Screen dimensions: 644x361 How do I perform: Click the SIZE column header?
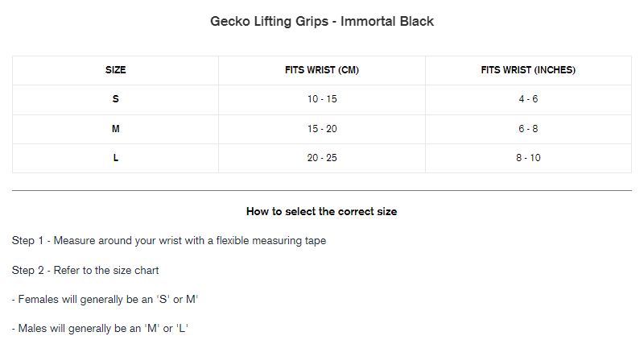pyautogui.click(x=116, y=70)
